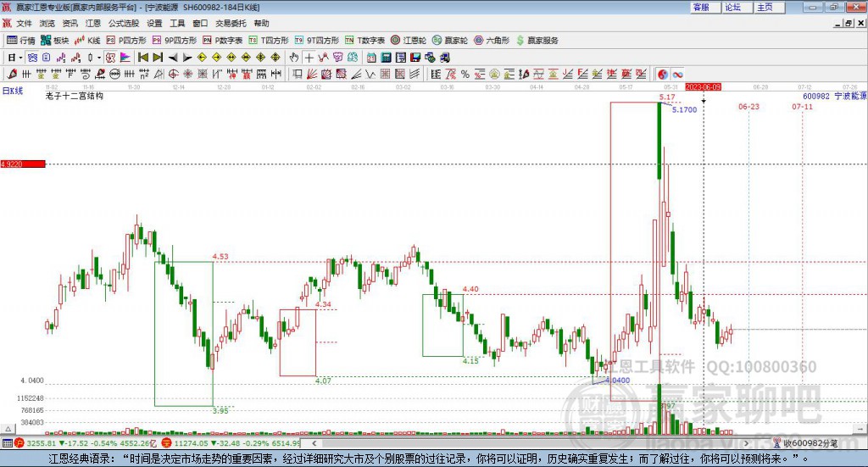The image size is (868, 467).
Task: Open the 公式选股 menu
Action: (x=124, y=23)
